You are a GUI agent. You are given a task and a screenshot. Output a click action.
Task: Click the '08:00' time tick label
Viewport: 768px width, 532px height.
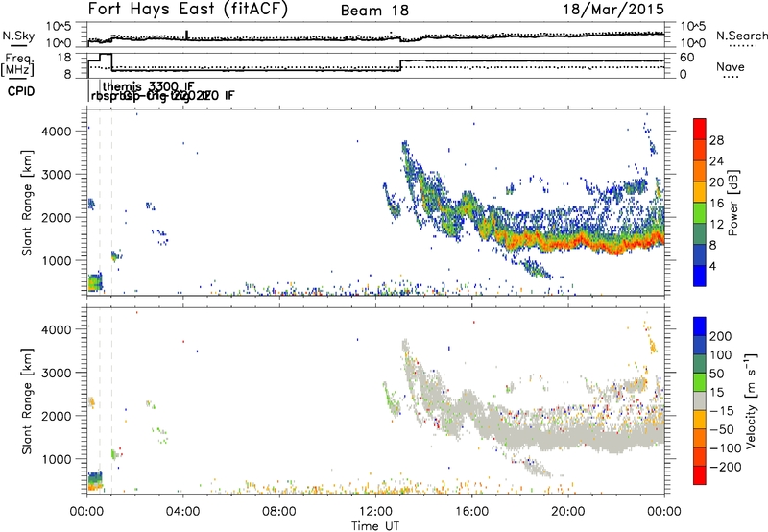click(279, 512)
